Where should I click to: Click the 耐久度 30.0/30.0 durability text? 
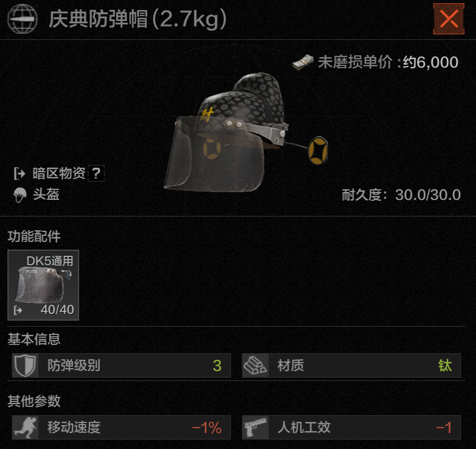coord(401,195)
